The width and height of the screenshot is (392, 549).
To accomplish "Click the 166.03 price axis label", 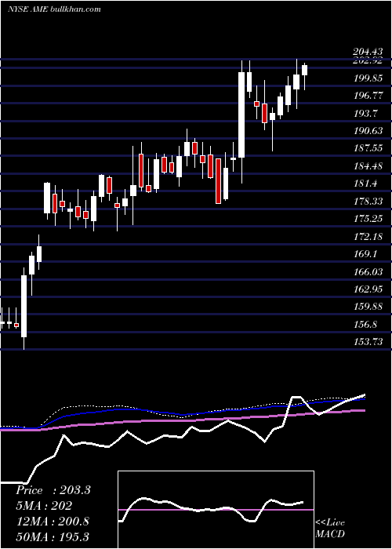I will click(x=368, y=271).
